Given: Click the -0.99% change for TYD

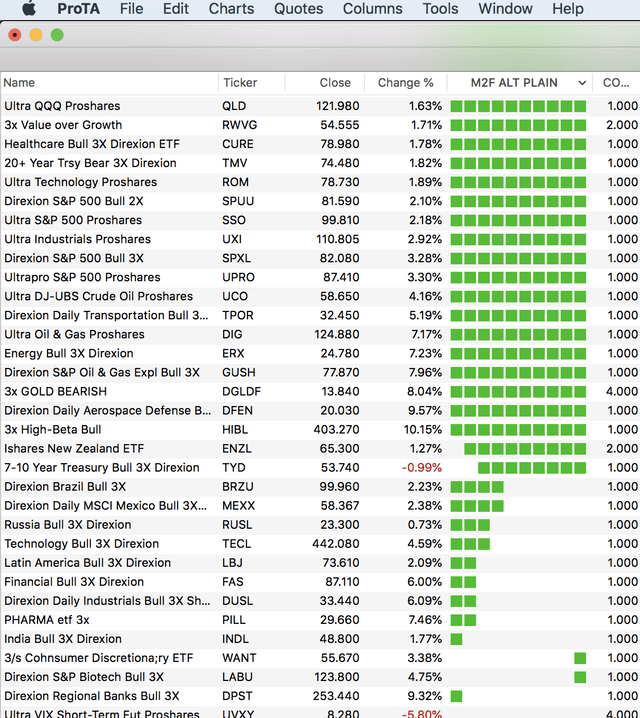Looking at the screenshot, I should [422, 468].
